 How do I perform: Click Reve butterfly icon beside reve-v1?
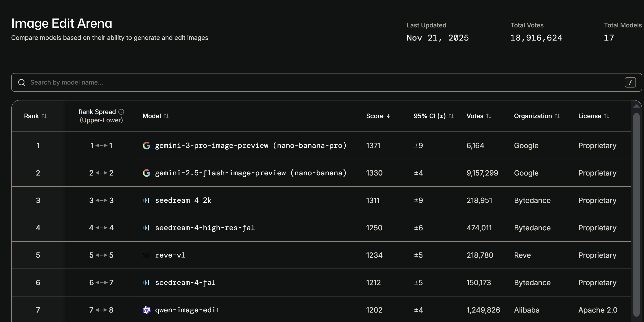[146, 255]
